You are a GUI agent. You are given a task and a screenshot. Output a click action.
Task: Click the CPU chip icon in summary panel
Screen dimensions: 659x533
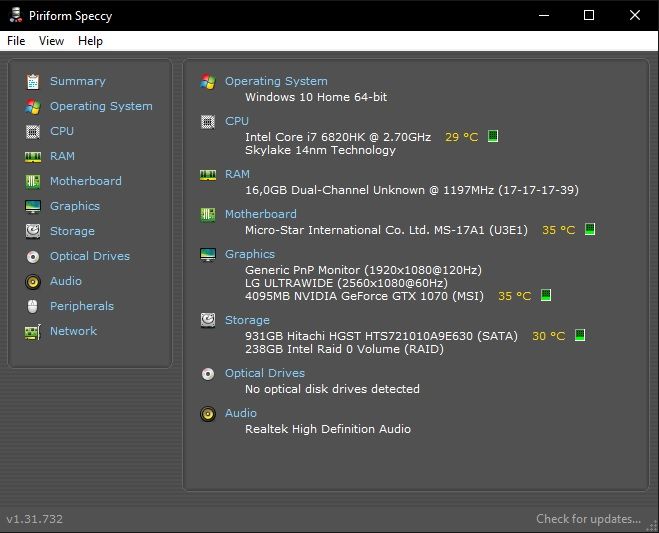[x=208, y=122]
